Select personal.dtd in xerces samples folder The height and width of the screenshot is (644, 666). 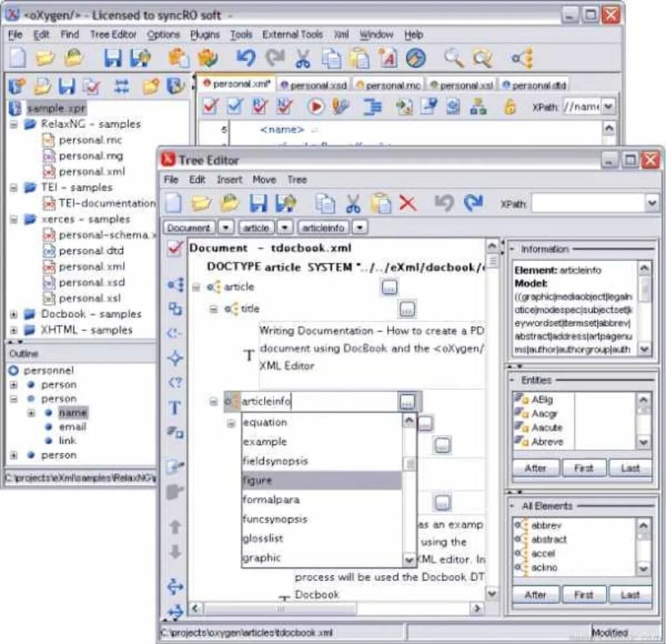[x=91, y=251]
